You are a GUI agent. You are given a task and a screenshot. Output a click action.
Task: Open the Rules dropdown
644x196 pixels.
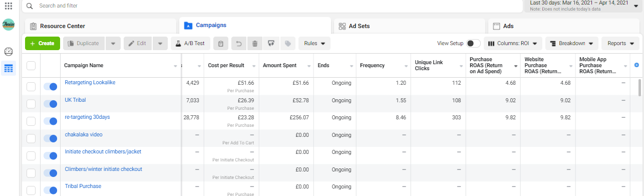tap(314, 44)
